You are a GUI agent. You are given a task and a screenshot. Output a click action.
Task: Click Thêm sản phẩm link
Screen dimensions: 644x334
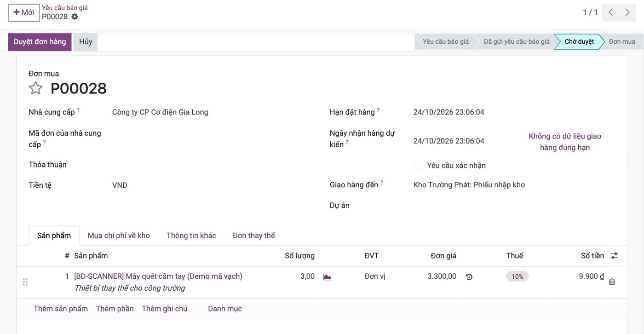click(61, 309)
